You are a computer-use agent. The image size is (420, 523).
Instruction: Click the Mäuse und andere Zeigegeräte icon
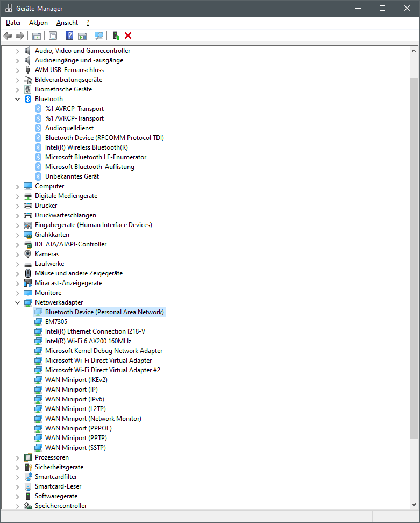coord(28,273)
